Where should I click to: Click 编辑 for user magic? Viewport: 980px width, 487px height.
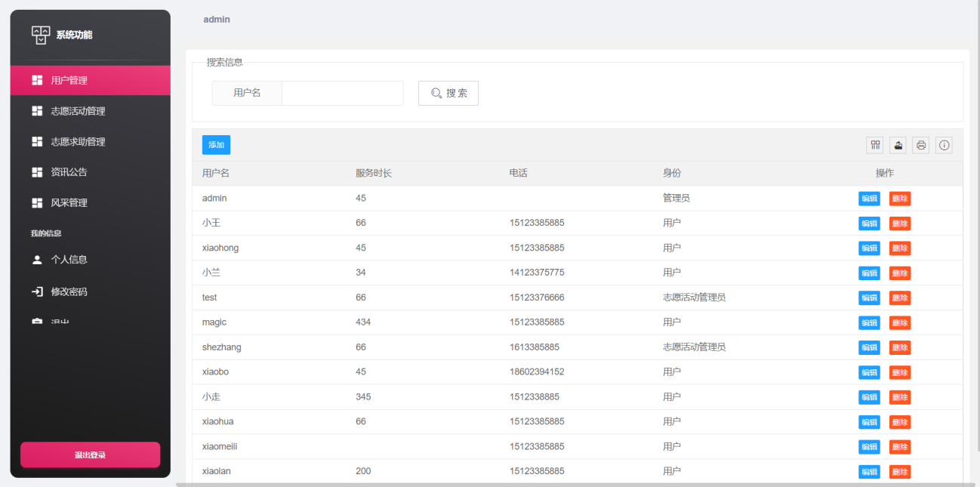[x=869, y=323]
